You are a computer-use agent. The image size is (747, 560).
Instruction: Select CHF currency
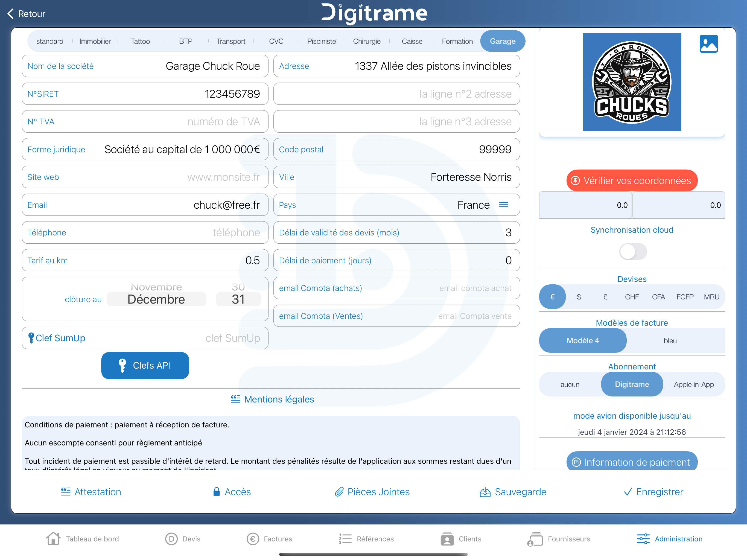click(x=632, y=297)
